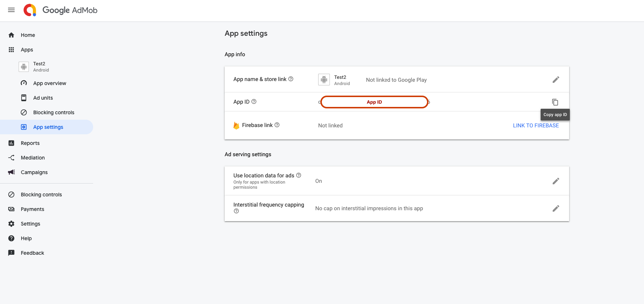Open Reports from the sidebar

[30, 143]
